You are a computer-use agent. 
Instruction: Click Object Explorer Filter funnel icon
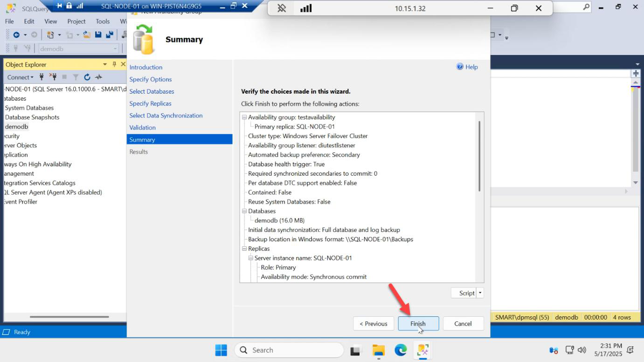tap(76, 77)
